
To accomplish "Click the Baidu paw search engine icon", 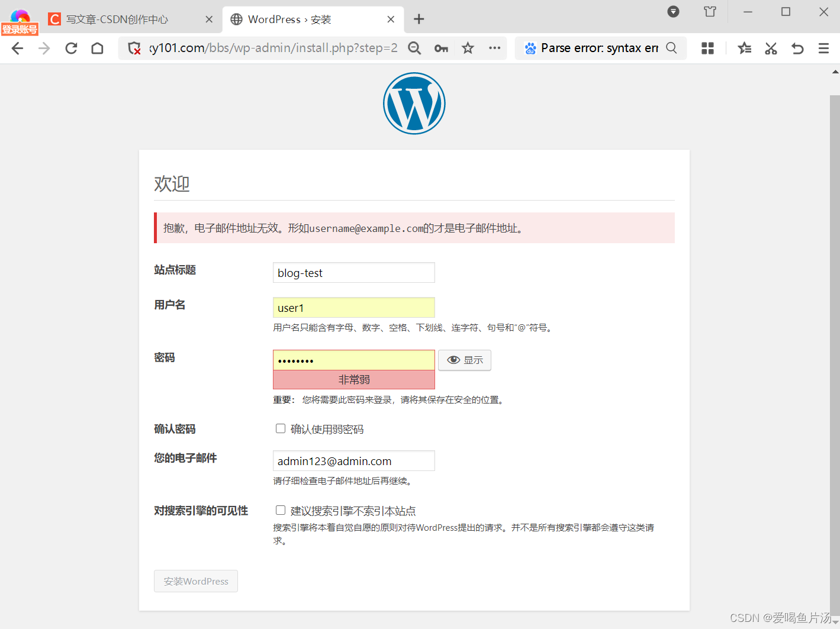I will [530, 48].
